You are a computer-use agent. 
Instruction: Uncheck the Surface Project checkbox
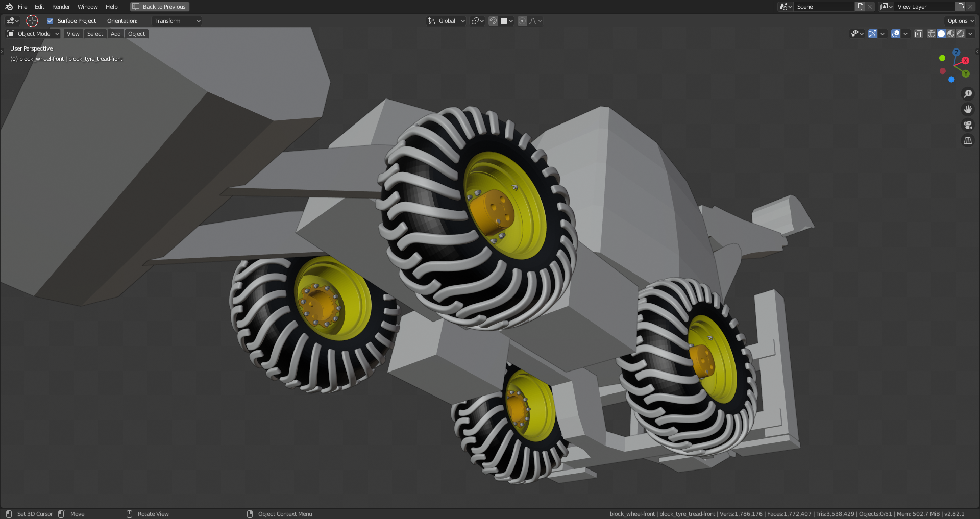pyautogui.click(x=50, y=21)
